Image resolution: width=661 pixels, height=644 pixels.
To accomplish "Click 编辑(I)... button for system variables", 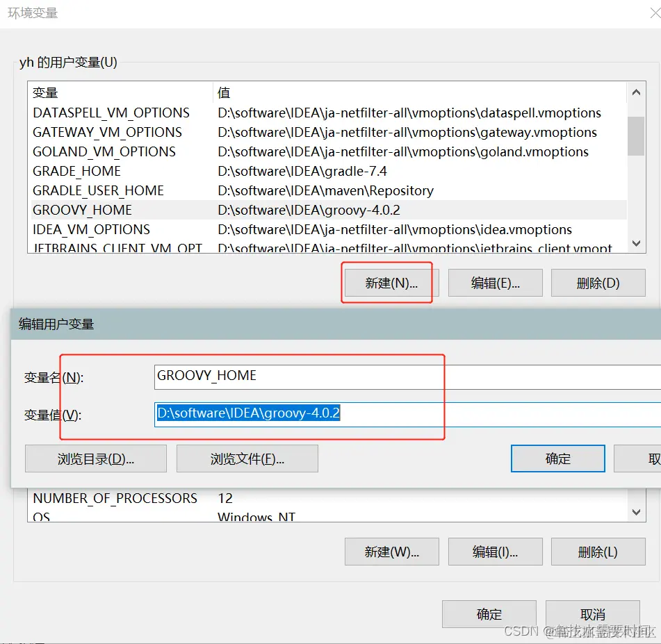I will coord(496,552).
